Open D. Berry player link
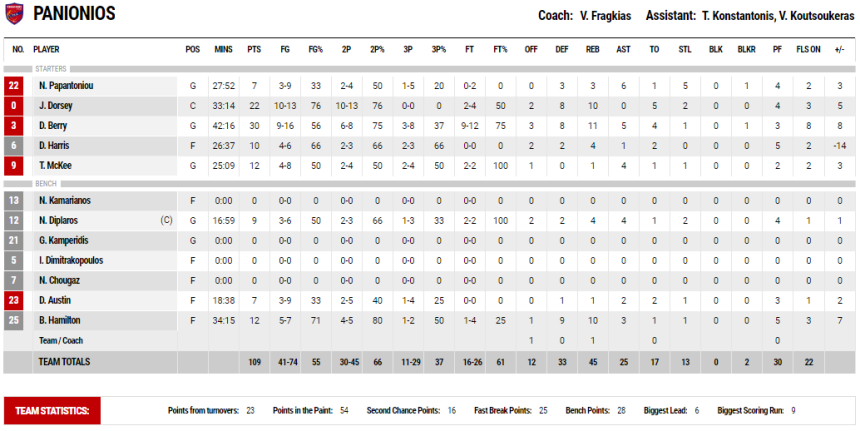Image resolution: width=860 pixels, height=431 pixels. pyautogui.click(x=53, y=126)
